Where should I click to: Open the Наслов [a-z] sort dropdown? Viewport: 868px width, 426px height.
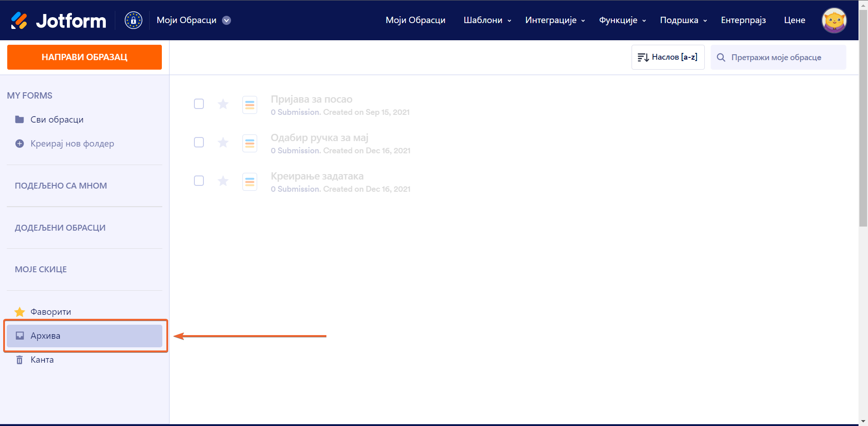(x=668, y=57)
